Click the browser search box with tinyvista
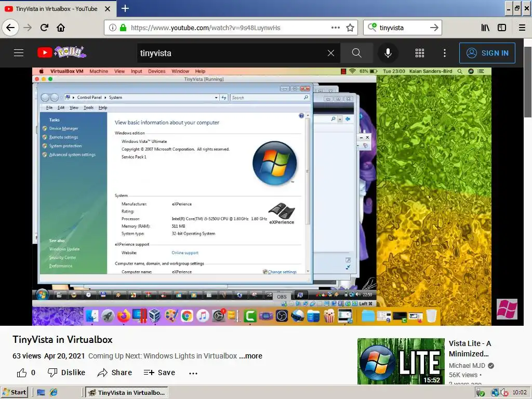Viewport: 532px width, 399px height. [402, 28]
